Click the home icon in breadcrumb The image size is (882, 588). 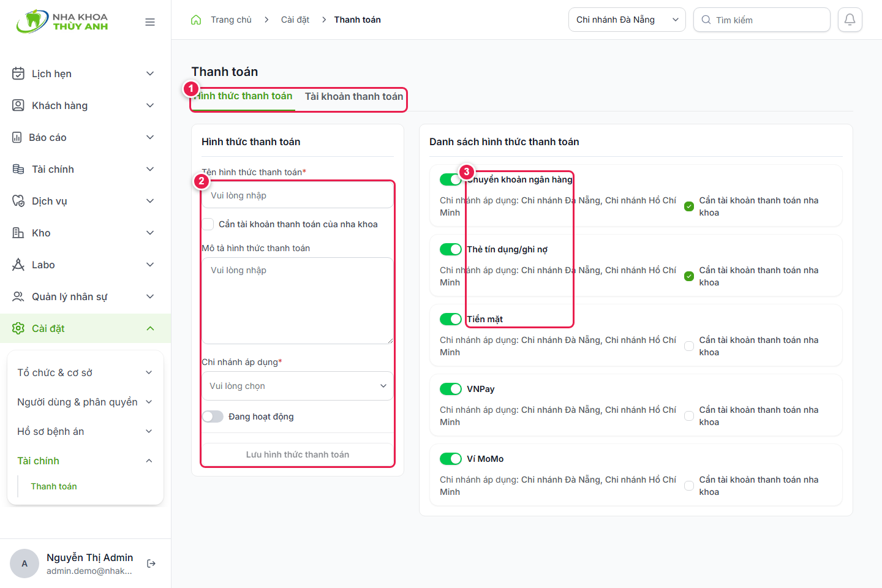(x=196, y=20)
